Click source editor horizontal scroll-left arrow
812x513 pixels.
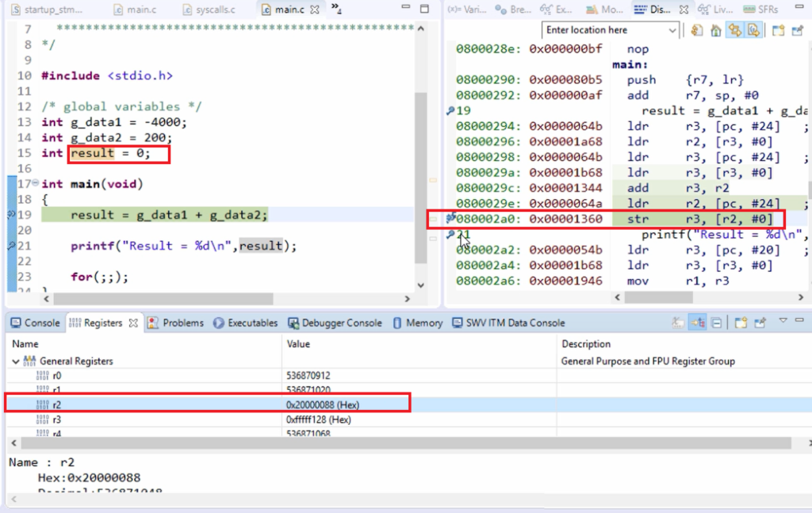point(47,299)
